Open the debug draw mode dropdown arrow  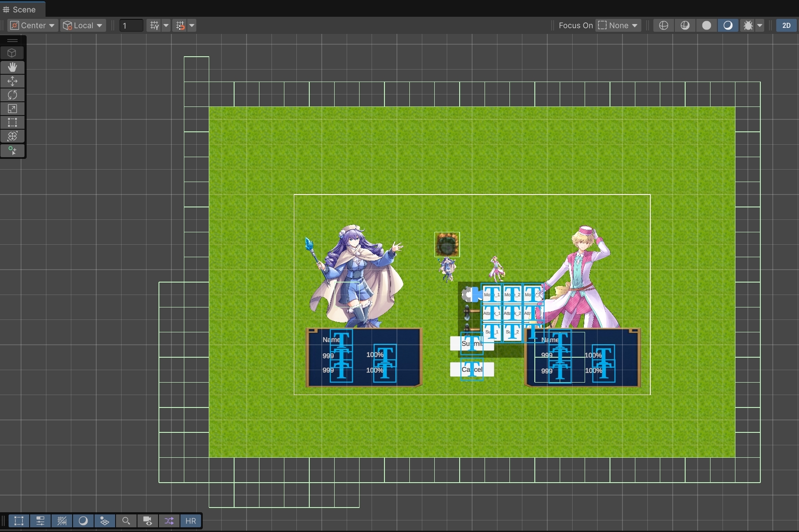tap(760, 25)
